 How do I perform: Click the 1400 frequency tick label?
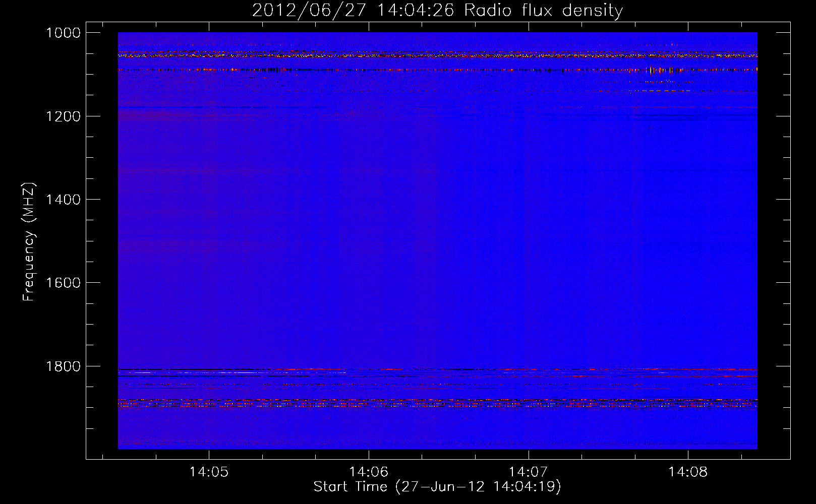click(x=63, y=200)
